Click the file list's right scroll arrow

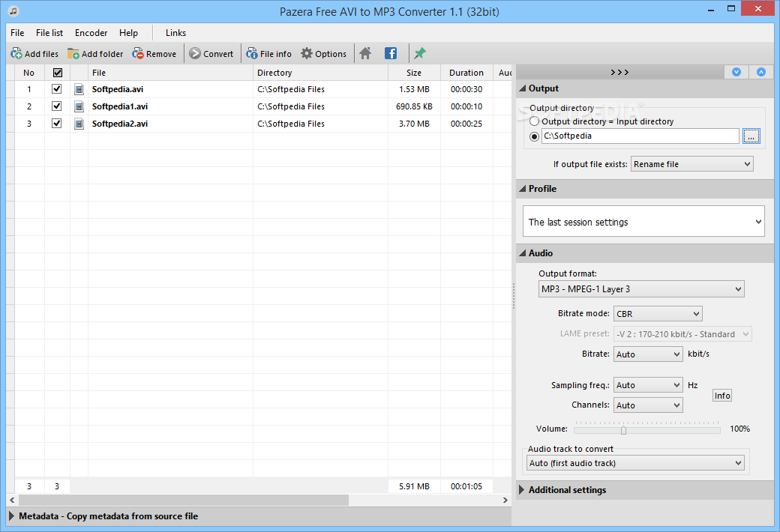click(505, 501)
